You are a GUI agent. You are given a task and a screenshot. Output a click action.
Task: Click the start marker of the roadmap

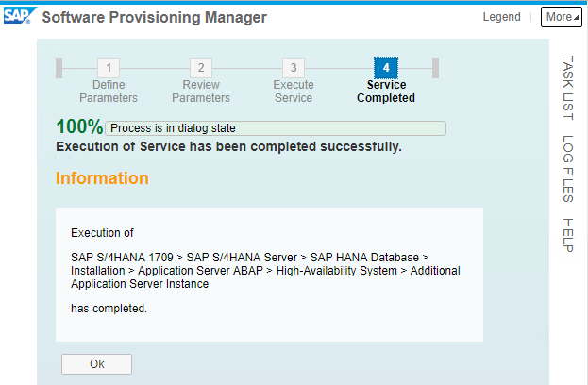click(59, 68)
